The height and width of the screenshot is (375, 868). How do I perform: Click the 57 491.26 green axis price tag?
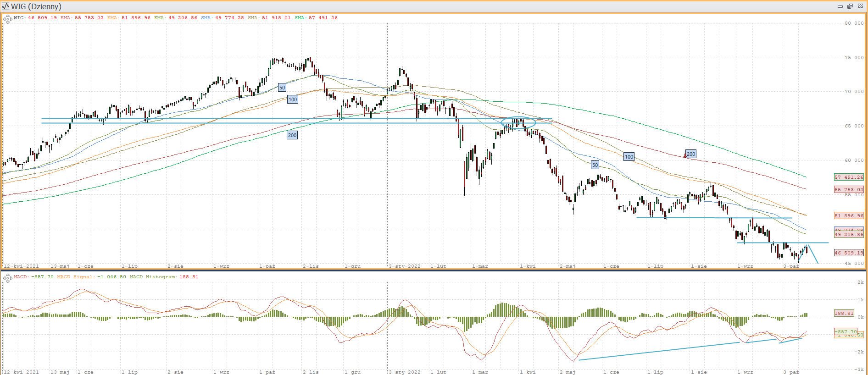coord(849,177)
